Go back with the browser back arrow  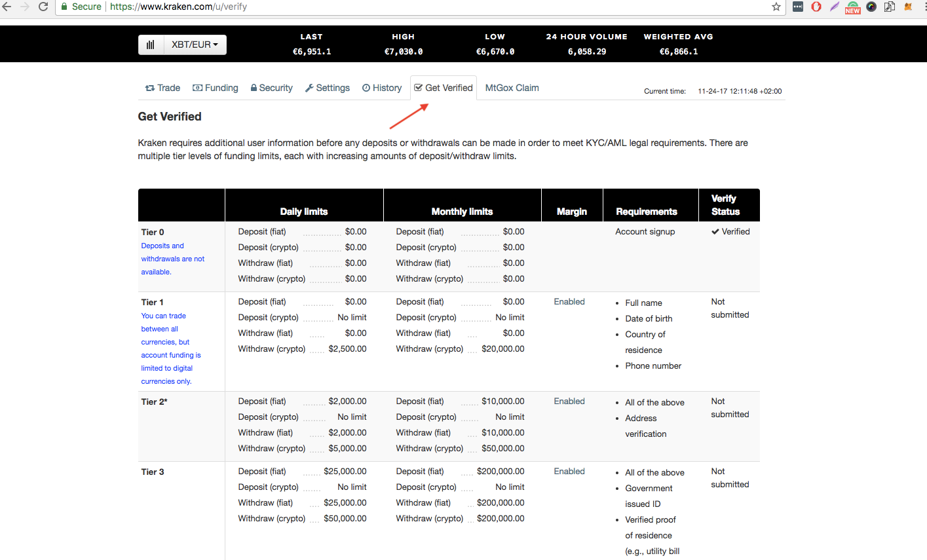point(7,7)
